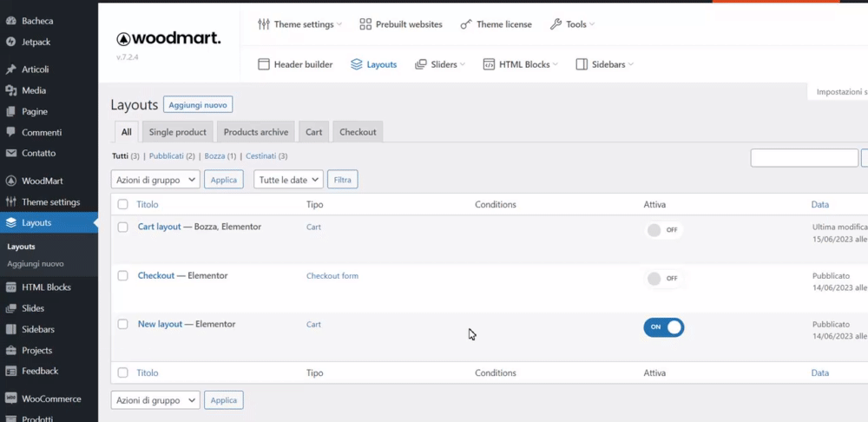This screenshot has height=422, width=868.
Task: Sort by Titolo column header
Action: [148, 204]
